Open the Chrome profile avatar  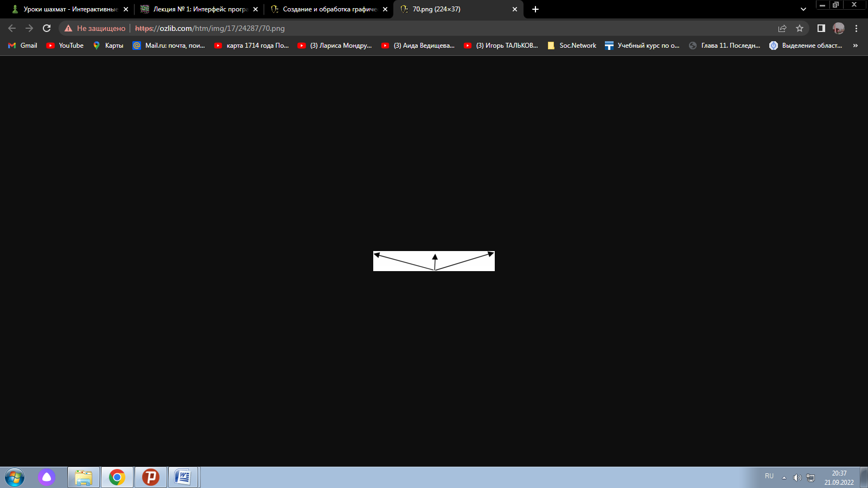(839, 28)
